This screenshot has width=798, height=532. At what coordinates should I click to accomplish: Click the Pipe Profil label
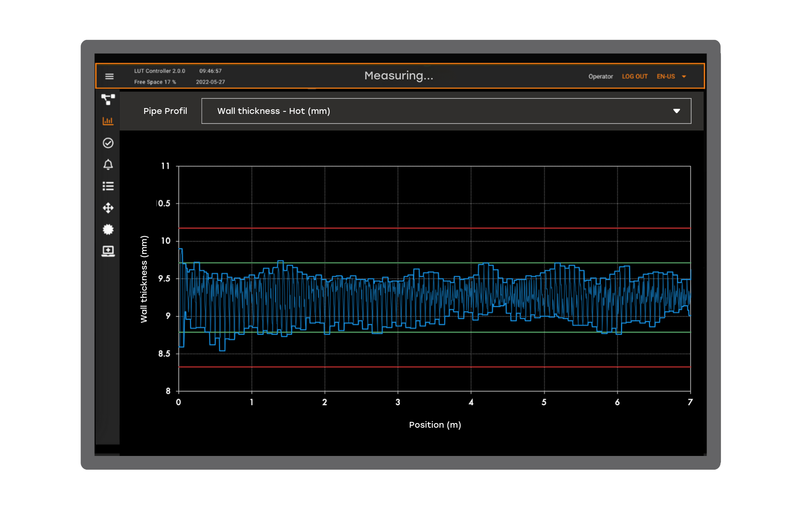165,111
